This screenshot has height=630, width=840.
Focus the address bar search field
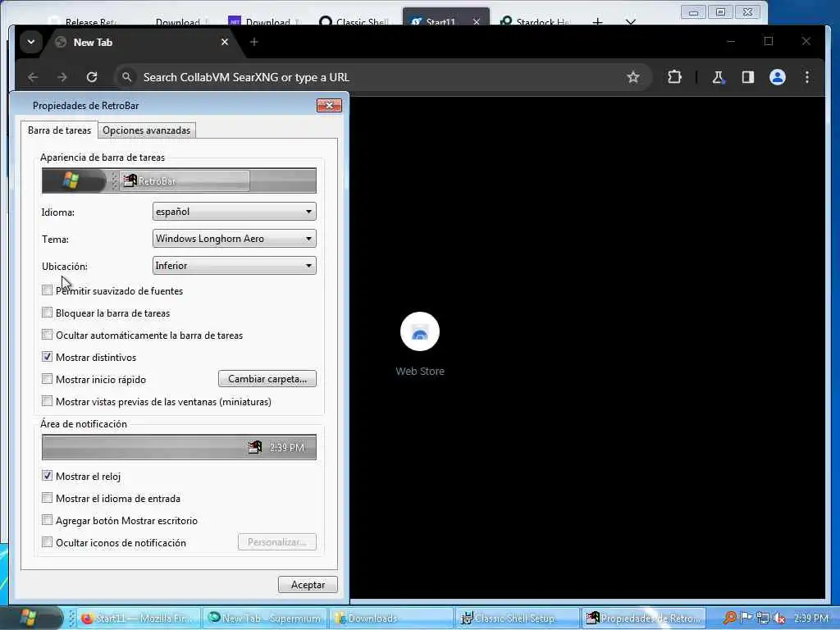click(375, 77)
